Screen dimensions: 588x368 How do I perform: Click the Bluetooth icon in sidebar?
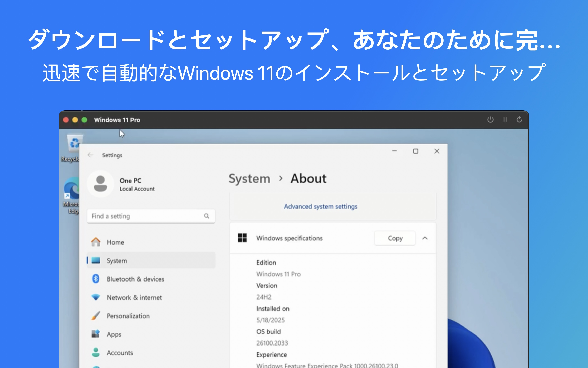(96, 279)
